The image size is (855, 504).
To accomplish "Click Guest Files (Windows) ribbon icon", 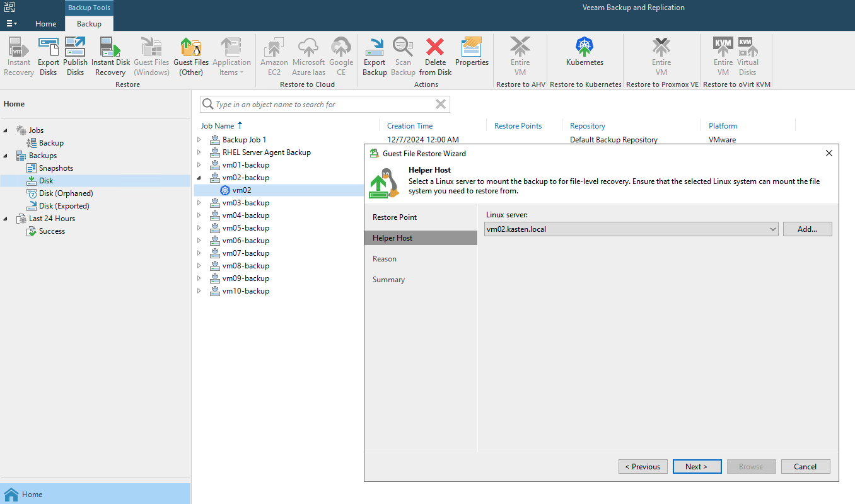I will [x=151, y=56].
